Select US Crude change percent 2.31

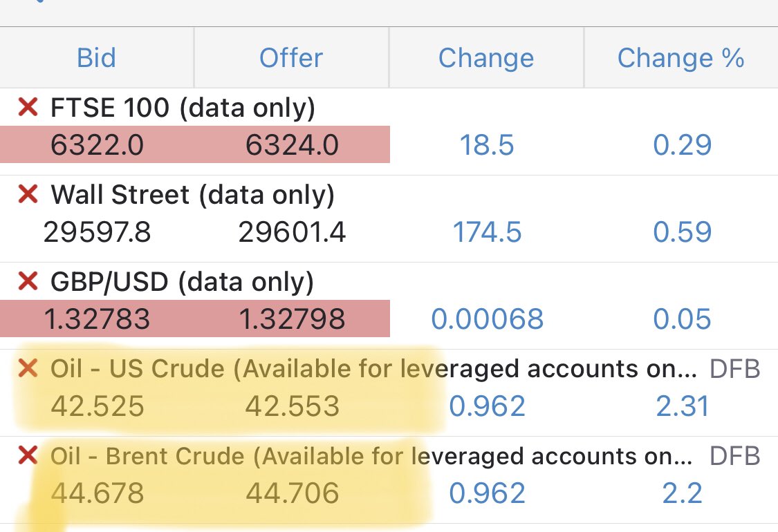(x=683, y=406)
